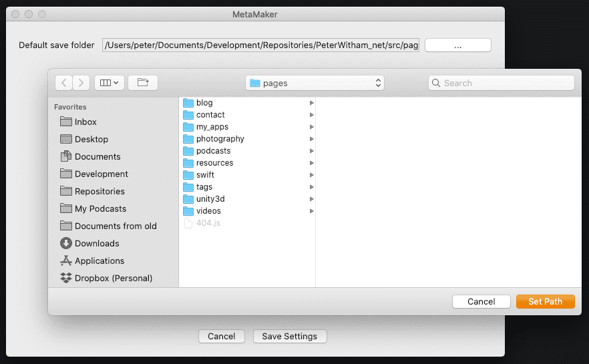Click the Documents sidebar icon
This screenshot has height=364, width=589.
[66, 156]
